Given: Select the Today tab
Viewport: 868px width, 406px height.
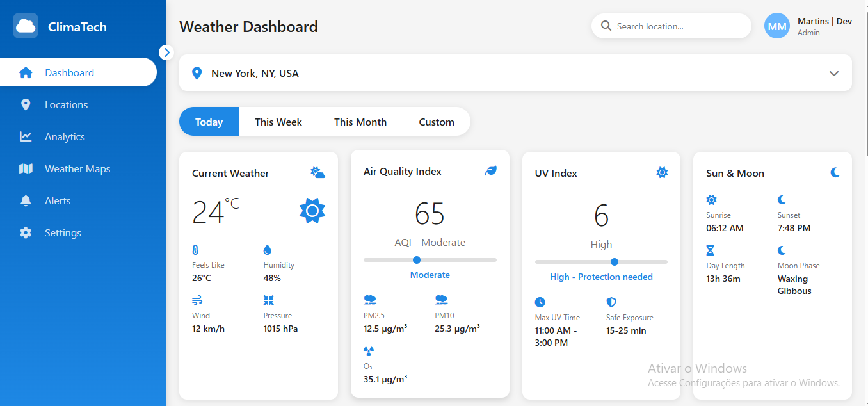Looking at the screenshot, I should pos(209,122).
